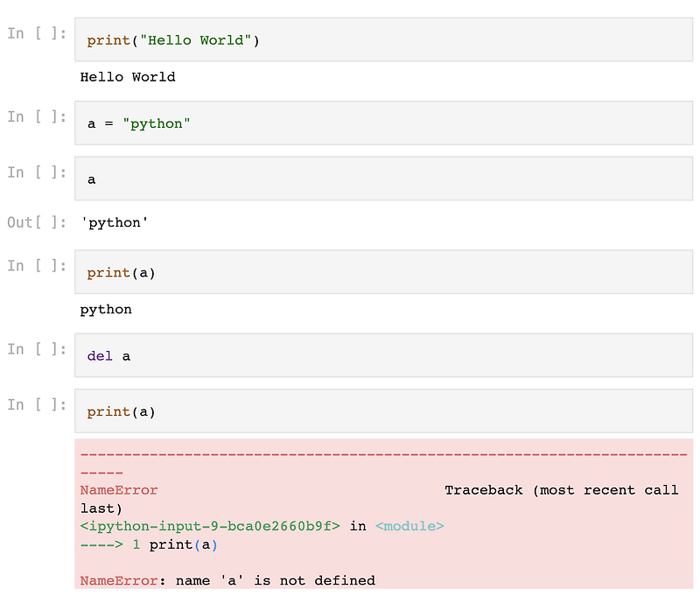
Task: Click the In prompt of the last print(a) cell
Action: pos(37,404)
